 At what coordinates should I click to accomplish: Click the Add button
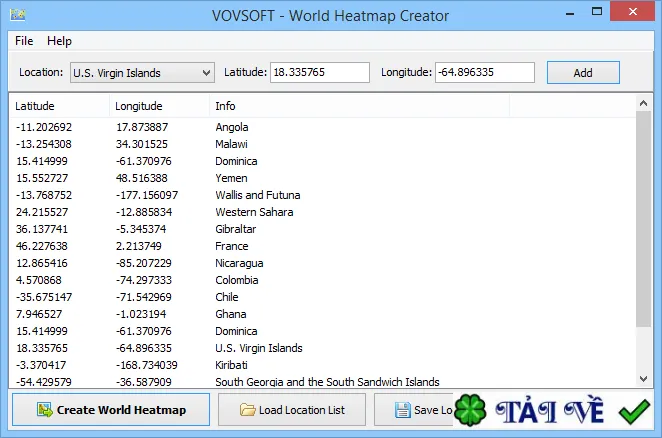tap(583, 73)
